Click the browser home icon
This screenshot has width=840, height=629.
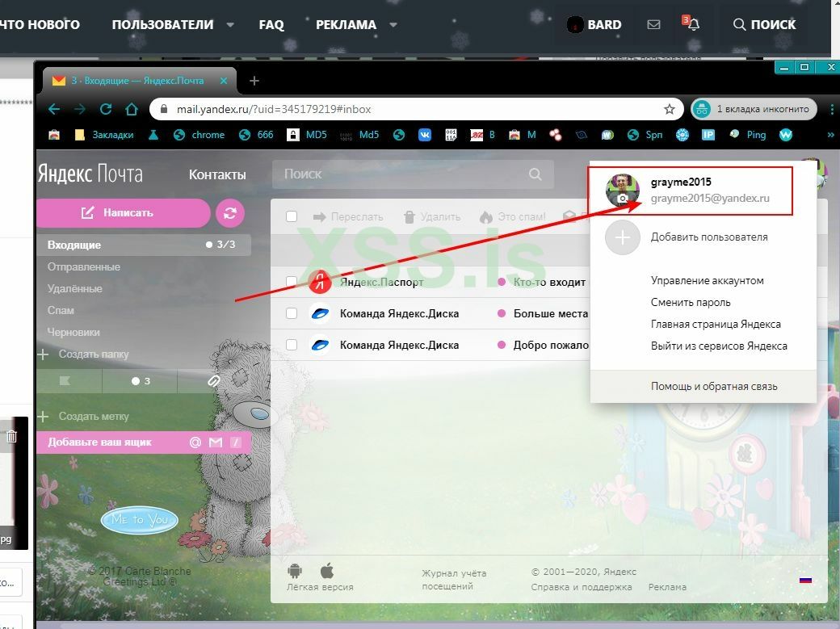[131, 109]
